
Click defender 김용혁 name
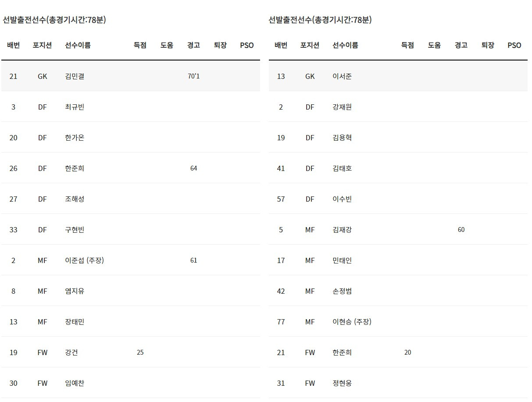342,138
